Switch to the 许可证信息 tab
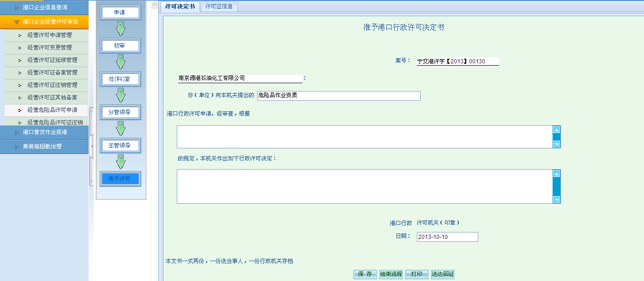 coord(219,6)
